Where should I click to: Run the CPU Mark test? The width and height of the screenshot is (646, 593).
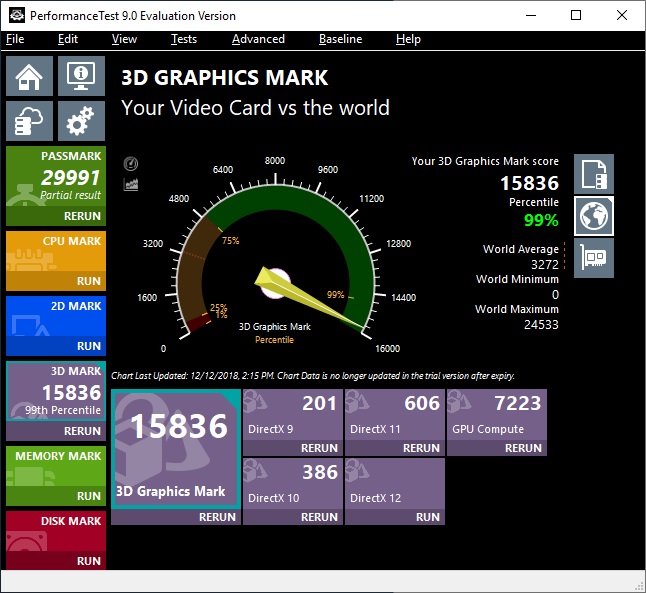coord(88,281)
